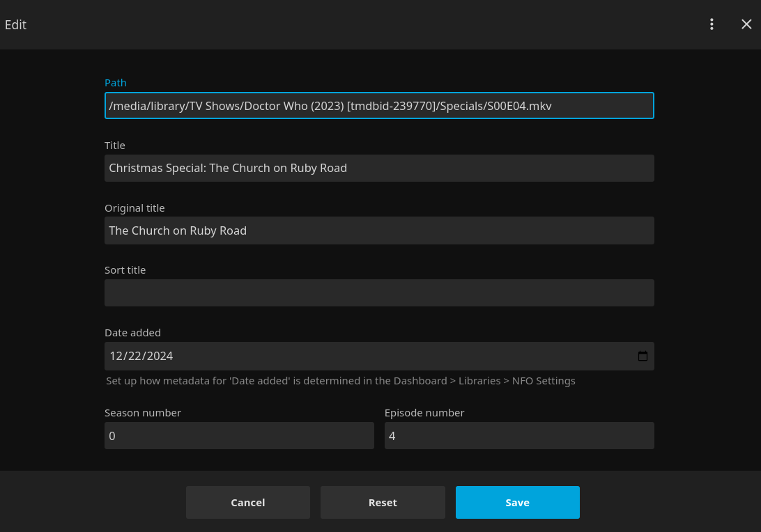Select the day segment "22" in Date added
Screen dimensions: 761x532
135,356
